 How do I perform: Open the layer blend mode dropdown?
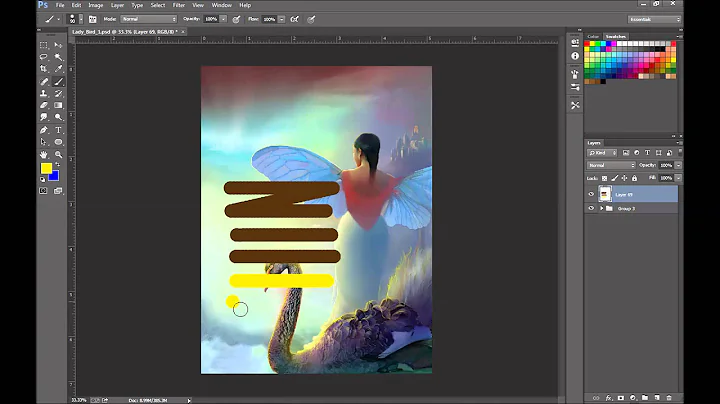611,165
